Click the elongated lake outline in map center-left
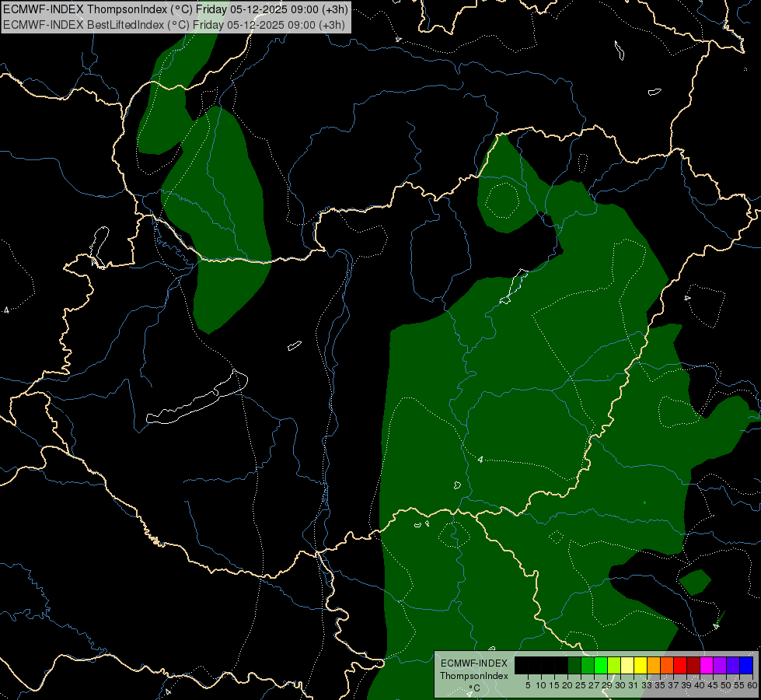 [x=197, y=397]
